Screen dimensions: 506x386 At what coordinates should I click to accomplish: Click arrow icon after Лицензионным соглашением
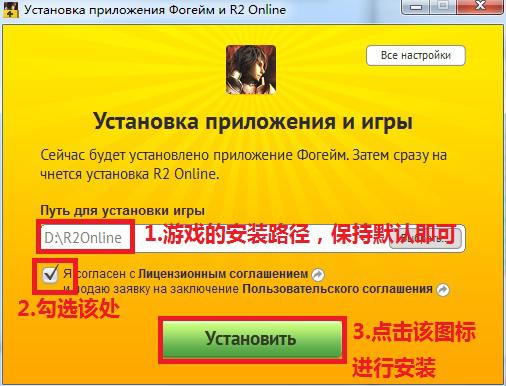point(318,275)
